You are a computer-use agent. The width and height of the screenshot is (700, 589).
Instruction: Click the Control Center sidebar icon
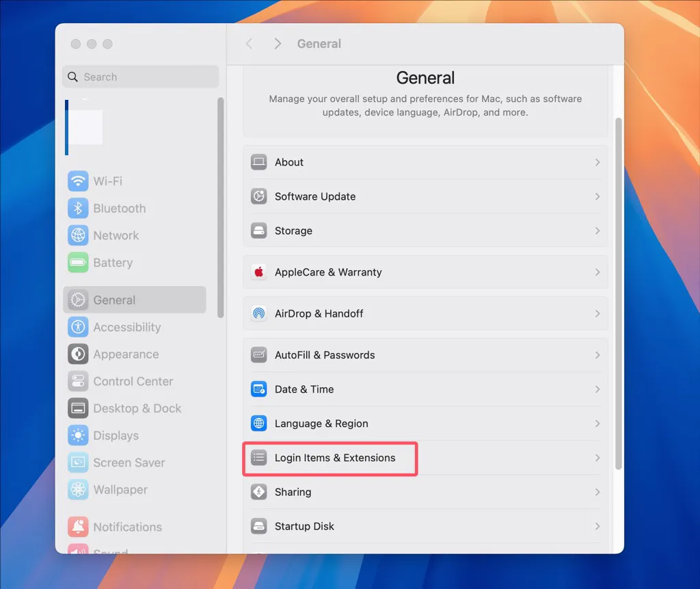coord(78,381)
